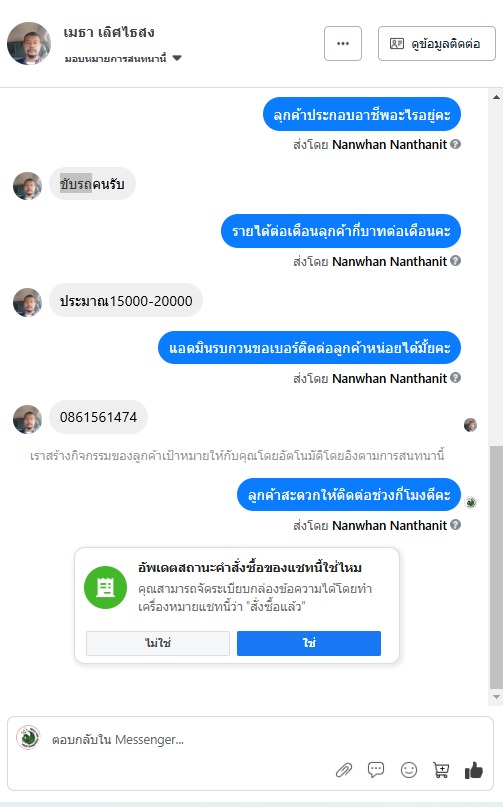503x807 pixels.
Task: Confirm order status with ใช่ button
Action: 309,643
